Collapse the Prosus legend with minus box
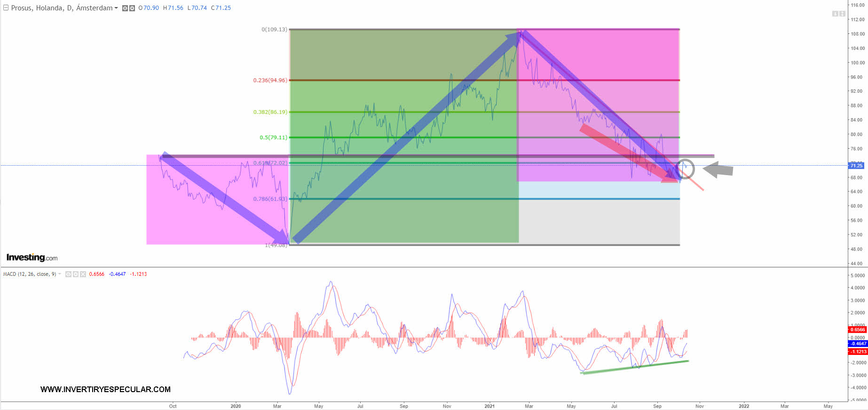Image resolution: width=868 pixels, height=410 pixels. (6, 8)
